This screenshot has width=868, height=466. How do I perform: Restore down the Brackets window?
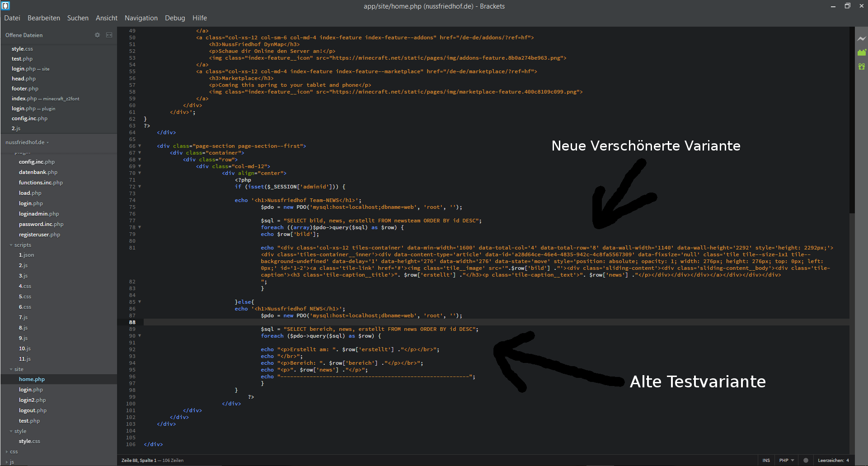pos(847,6)
